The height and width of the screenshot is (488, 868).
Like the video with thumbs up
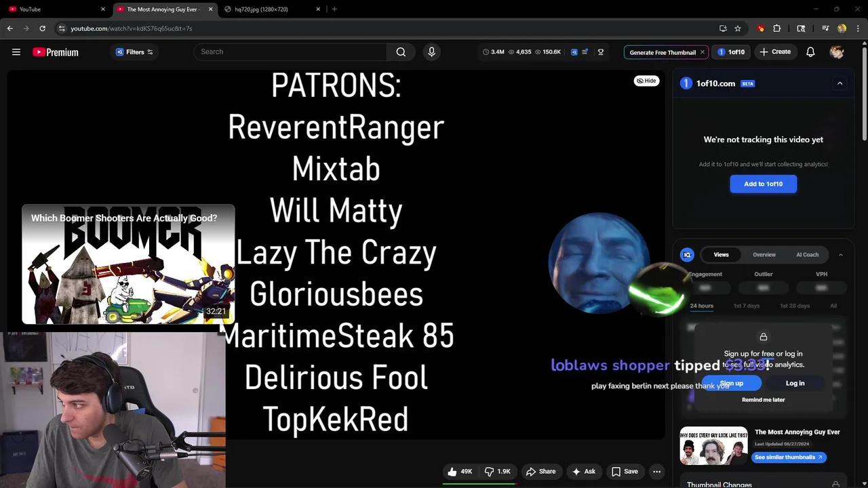(460, 472)
